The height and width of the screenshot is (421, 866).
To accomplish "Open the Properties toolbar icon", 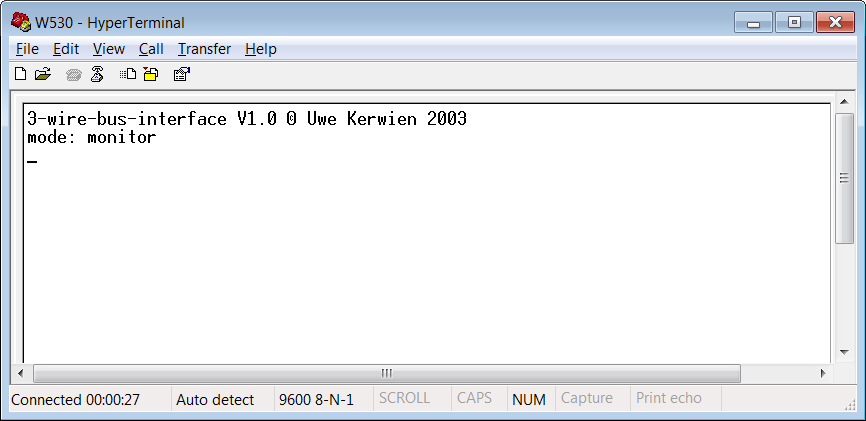I will 182,74.
